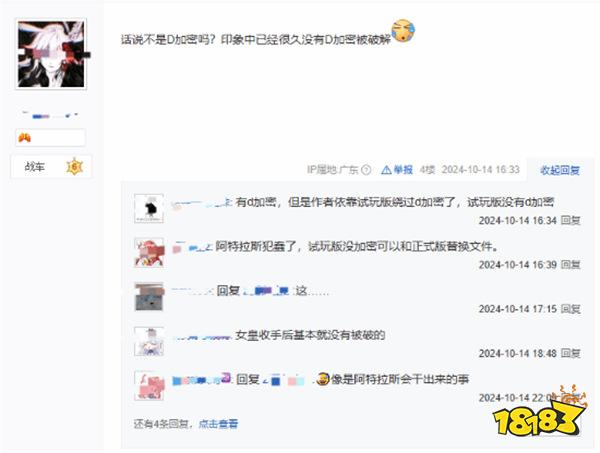Expand remaining replies via 点击查看
Image resolution: width=600 pixels, height=453 pixels.
click(x=218, y=424)
